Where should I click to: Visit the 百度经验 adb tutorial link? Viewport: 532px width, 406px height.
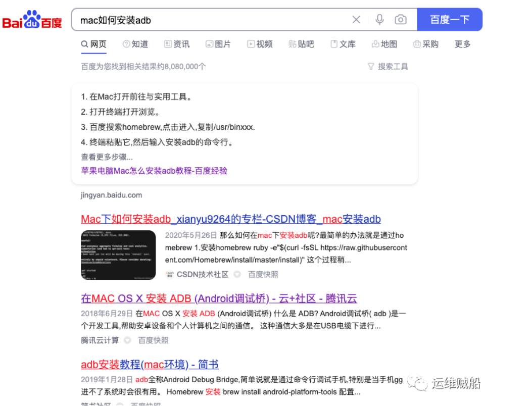[154, 171]
